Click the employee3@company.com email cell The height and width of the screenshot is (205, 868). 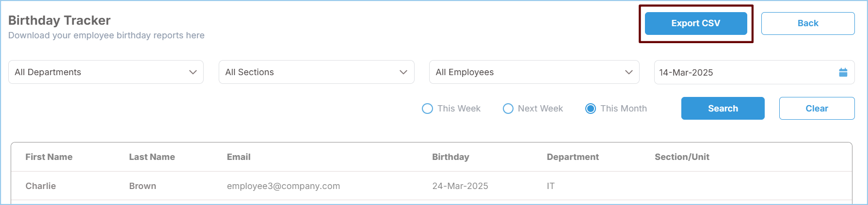pyautogui.click(x=283, y=186)
